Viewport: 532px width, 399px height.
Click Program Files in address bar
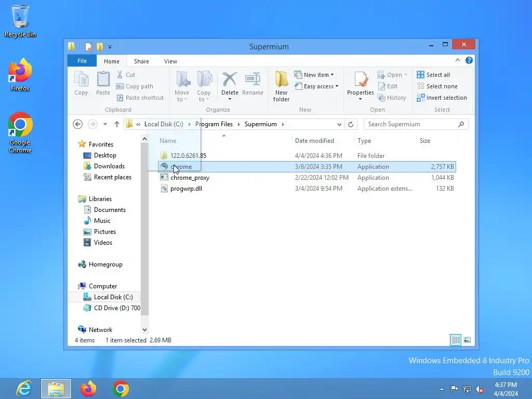[214, 124]
